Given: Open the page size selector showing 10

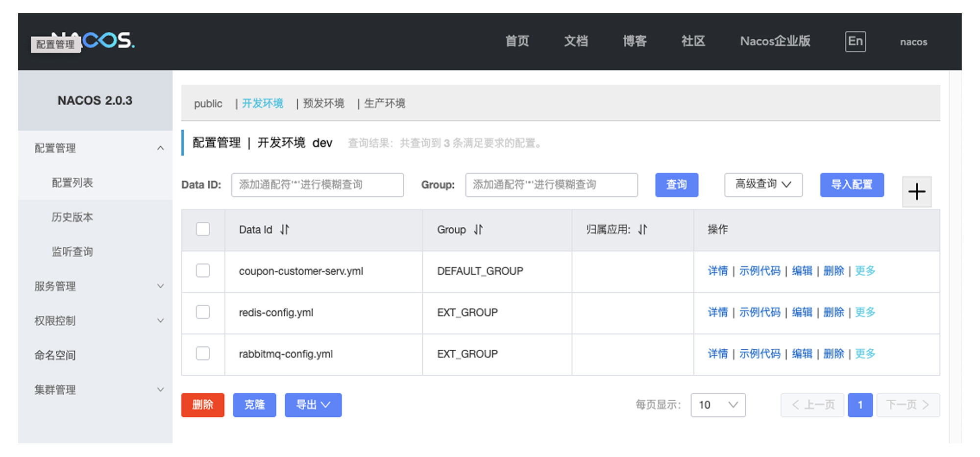Looking at the screenshot, I should tap(718, 405).
